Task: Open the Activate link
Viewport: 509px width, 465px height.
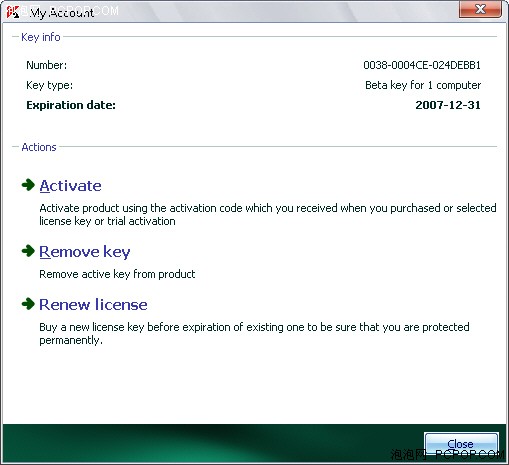Action: click(x=70, y=186)
